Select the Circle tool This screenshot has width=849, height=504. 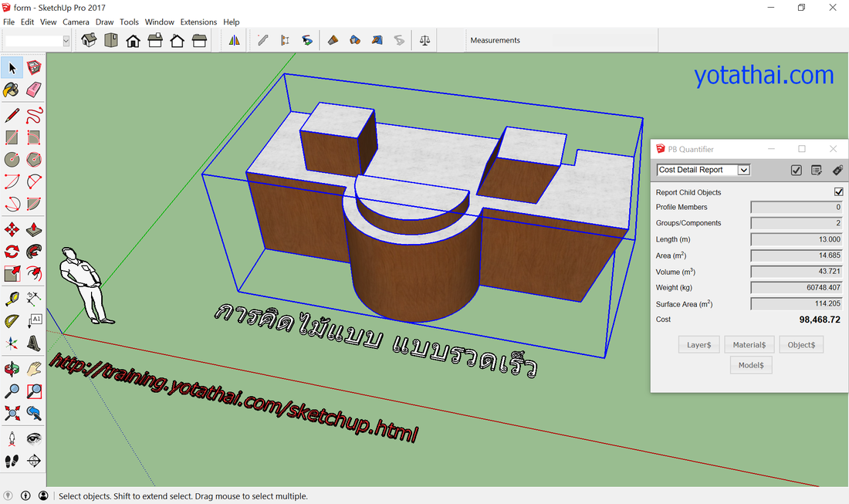(12, 160)
